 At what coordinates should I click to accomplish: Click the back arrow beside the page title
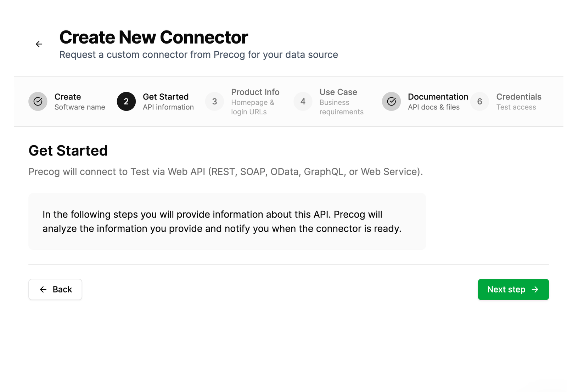39,44
